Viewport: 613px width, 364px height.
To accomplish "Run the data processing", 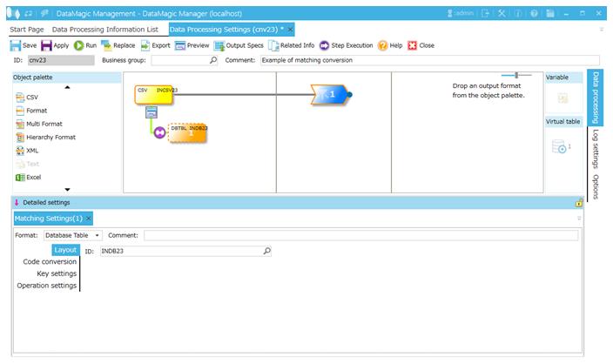I will [x=79, y=45].
